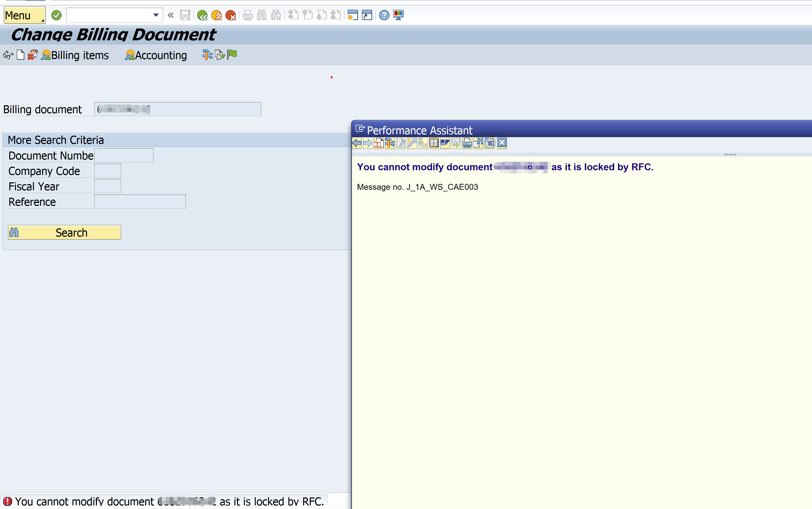Create a new session window icon
The image size is (812, 509).
[353, 15]
